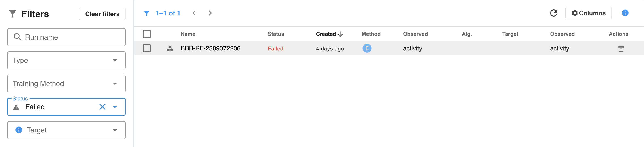
Task: Click the refresh runs icon
Action: 553,13
